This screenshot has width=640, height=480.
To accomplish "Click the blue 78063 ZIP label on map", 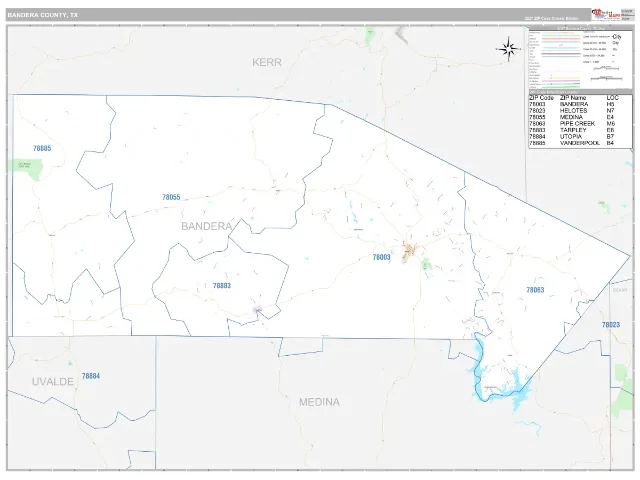I will 535,290.
